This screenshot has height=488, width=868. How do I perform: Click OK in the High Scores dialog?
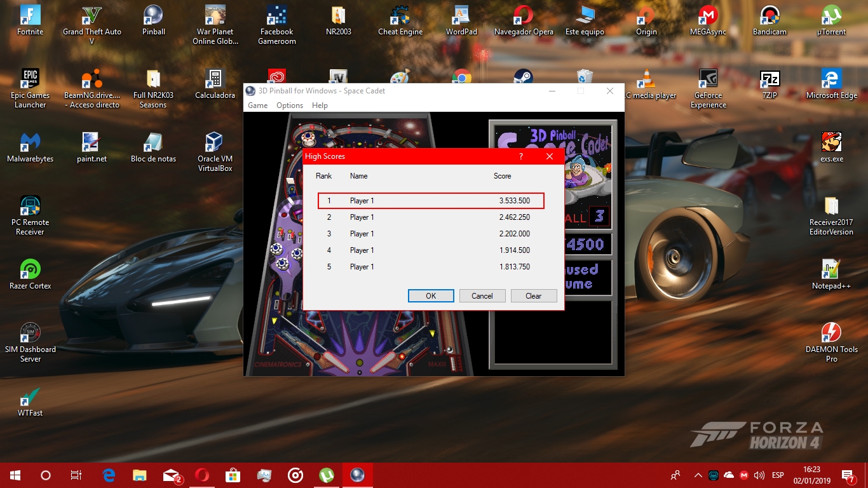click(x=431, y=296)
